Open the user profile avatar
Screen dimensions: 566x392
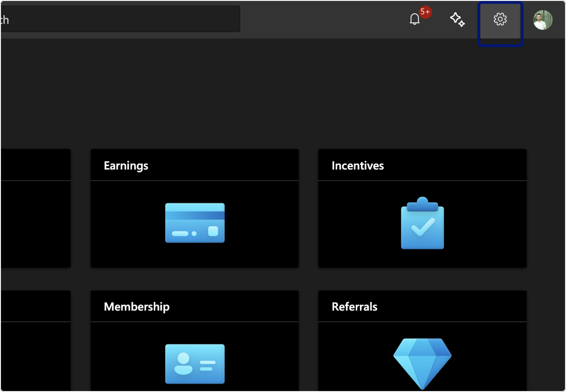[x=543, y=20]
